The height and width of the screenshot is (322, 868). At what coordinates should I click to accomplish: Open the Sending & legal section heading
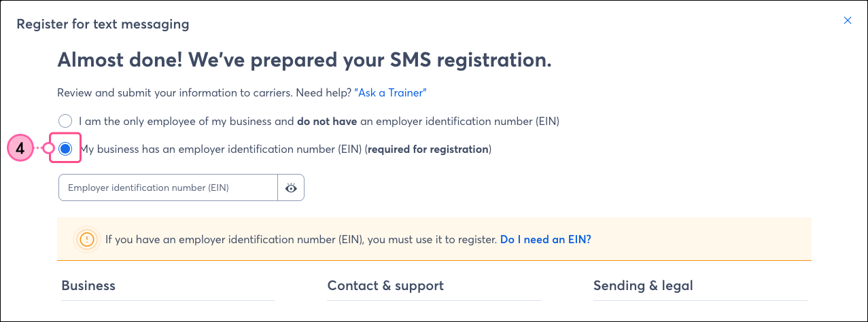coord(643,286)
